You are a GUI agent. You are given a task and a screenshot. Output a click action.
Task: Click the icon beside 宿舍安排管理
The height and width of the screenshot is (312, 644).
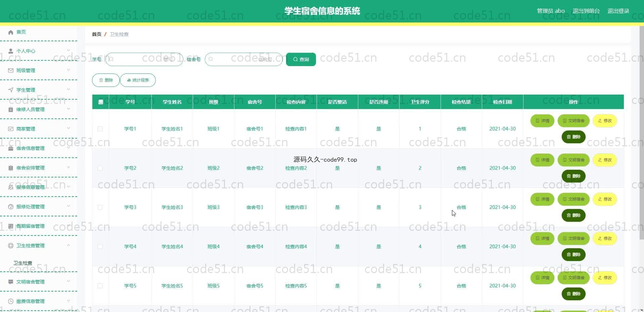point(11,168)
